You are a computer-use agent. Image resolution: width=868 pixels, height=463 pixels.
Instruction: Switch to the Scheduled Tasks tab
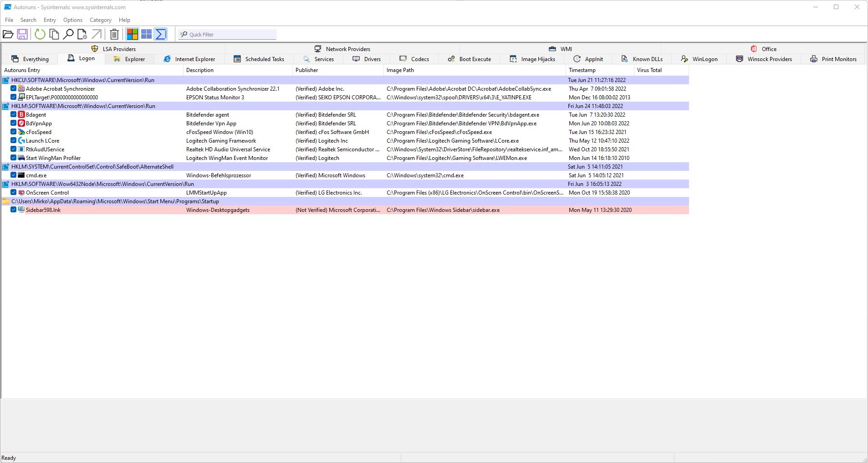pos(259,59)
